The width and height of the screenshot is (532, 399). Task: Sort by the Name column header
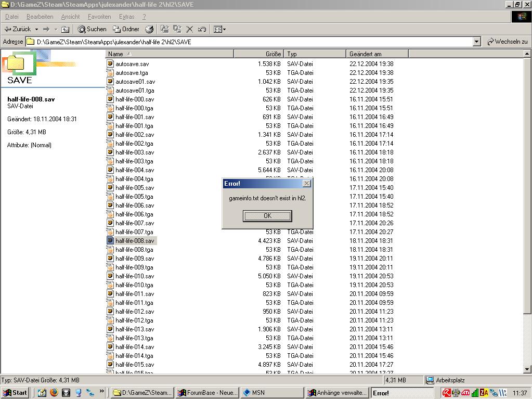(170, 54)
